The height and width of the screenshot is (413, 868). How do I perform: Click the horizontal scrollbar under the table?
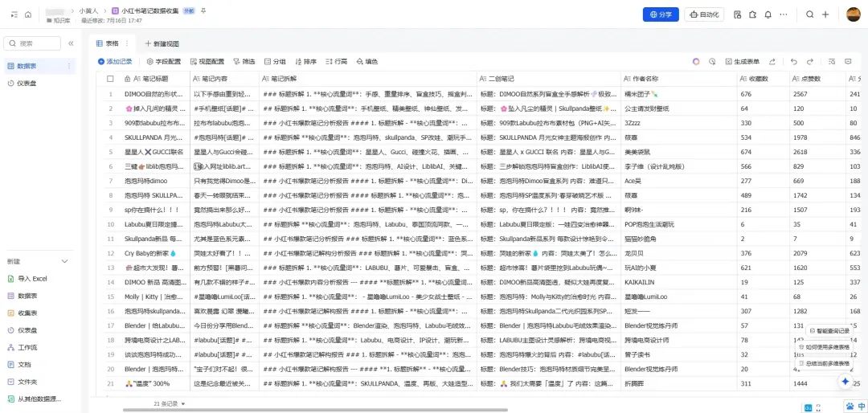(314, 411)
